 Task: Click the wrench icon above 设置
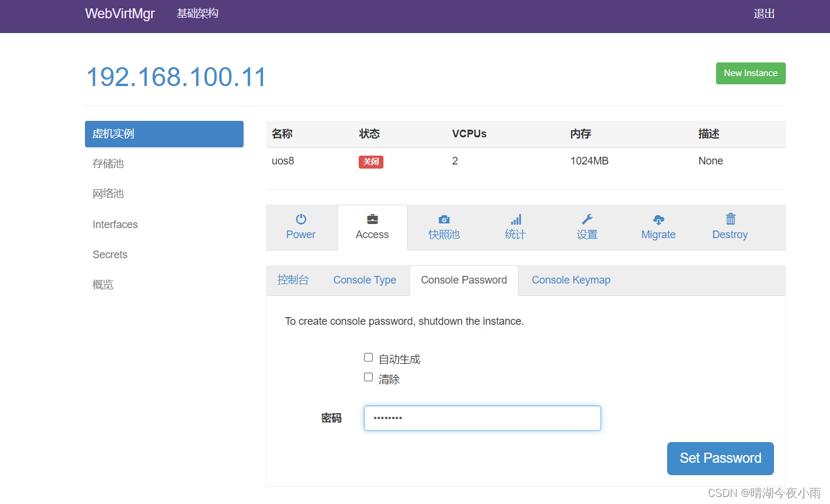coord(587,219)
